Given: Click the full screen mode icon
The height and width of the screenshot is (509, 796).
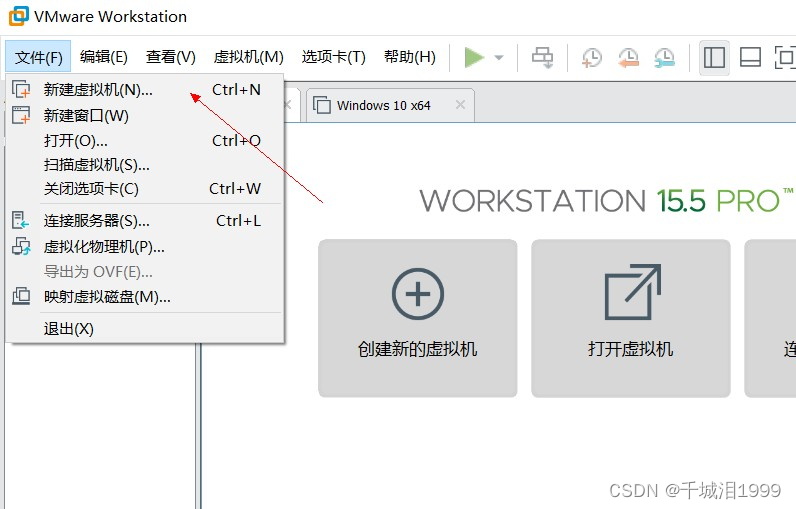Looking at the screenshot, I should pos(785,57).
